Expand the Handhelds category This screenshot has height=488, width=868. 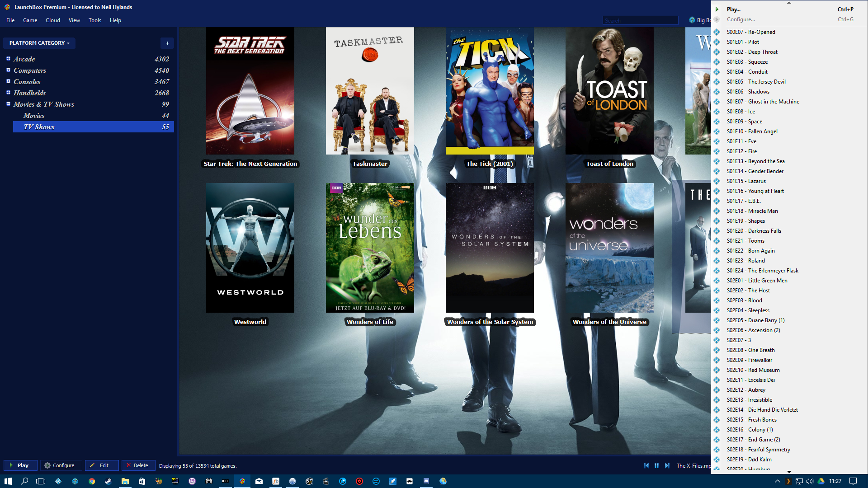click(8, 93)
